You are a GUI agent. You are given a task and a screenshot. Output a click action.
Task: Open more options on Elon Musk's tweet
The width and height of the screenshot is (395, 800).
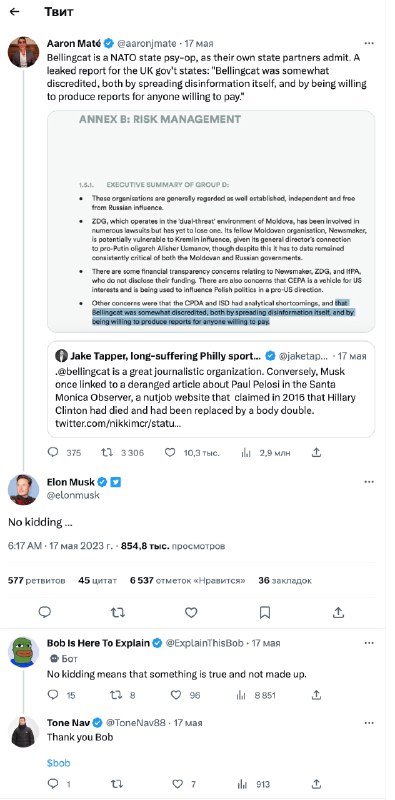coord(368,482)
